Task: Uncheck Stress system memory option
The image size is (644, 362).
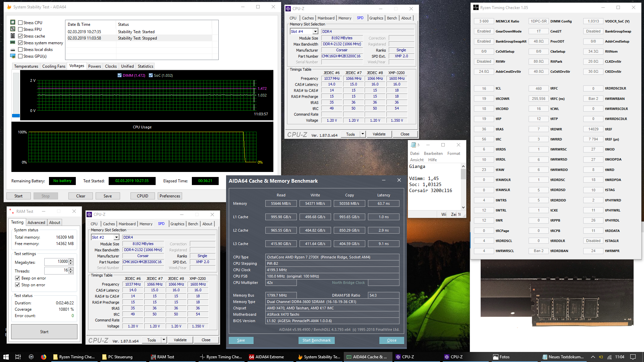Action: click(x=20, y=43)
